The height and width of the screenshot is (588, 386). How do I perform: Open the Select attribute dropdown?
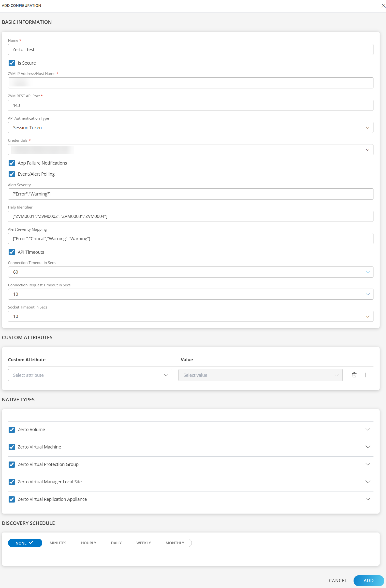[x=90, y=375]
